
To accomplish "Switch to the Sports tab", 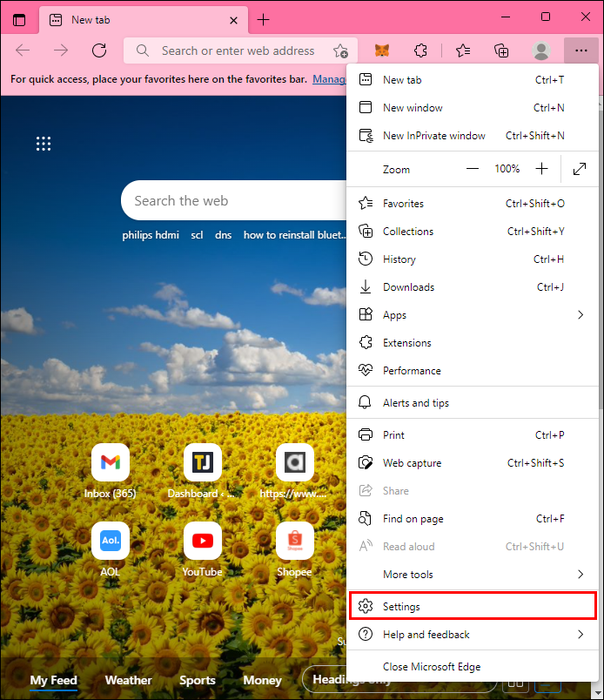I will click(198, 680).
